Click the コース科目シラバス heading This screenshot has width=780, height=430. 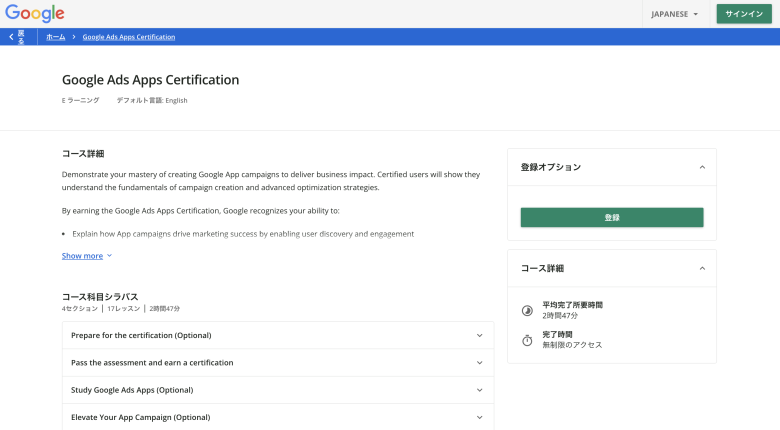(100, 297)
